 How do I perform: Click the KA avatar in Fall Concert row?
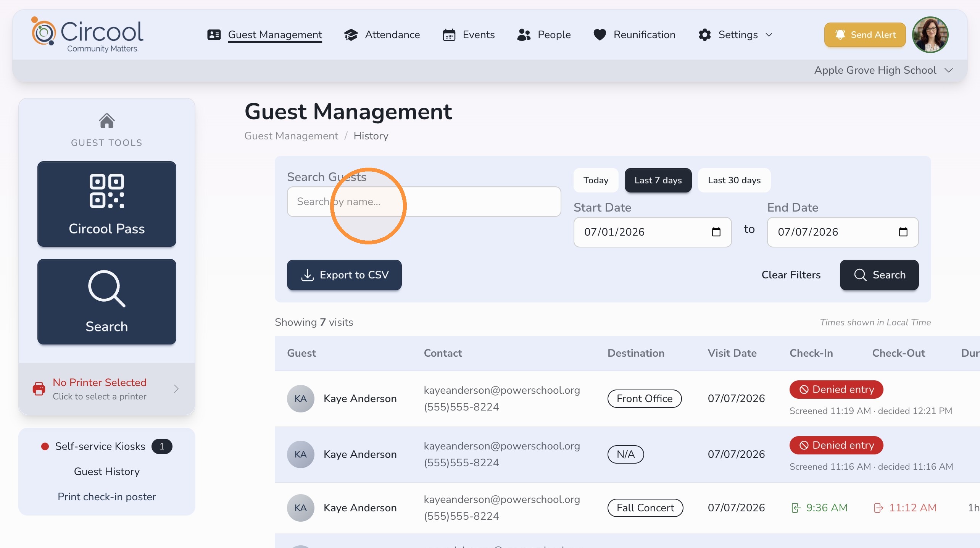301,508
